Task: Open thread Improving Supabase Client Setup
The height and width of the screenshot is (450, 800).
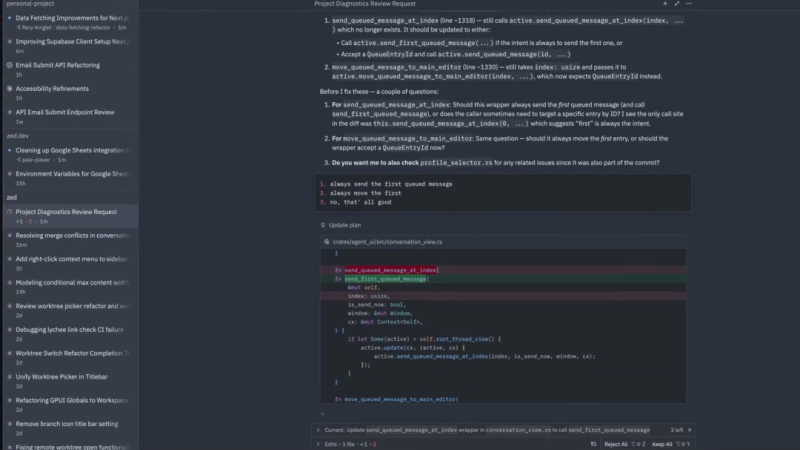Action: [70, 46]
